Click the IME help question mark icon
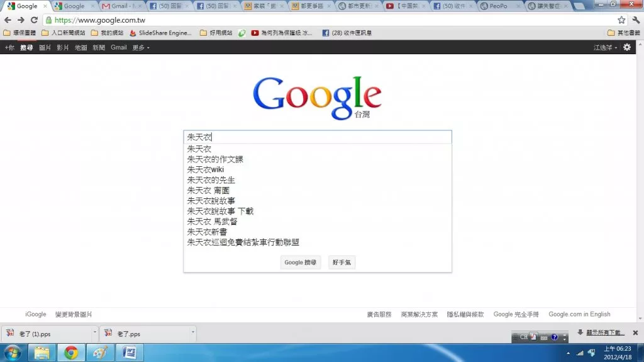644x362 pixels. tap(555, 337)
